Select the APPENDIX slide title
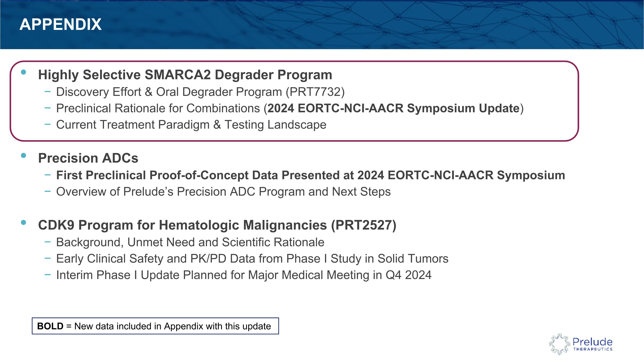The width and height of the screenshot is (644, 362). 61,24
